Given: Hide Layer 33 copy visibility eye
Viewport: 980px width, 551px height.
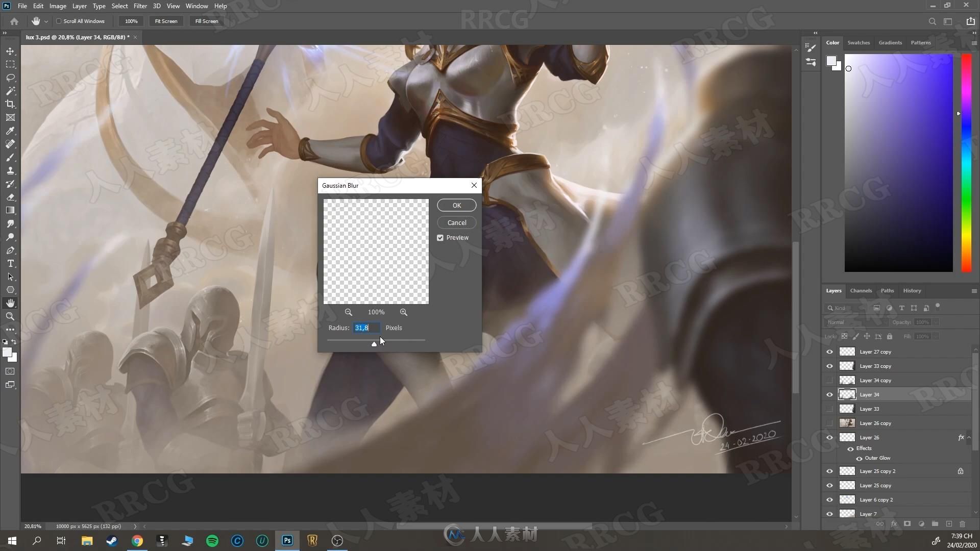Looking at the screenshot, I should pos(829,366).
